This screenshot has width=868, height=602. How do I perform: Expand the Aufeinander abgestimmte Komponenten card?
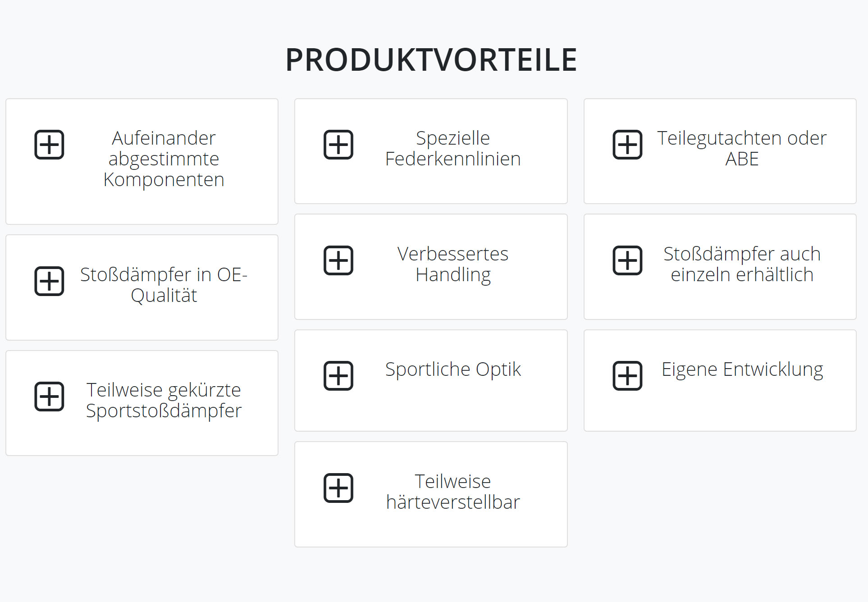coord(164,159)
